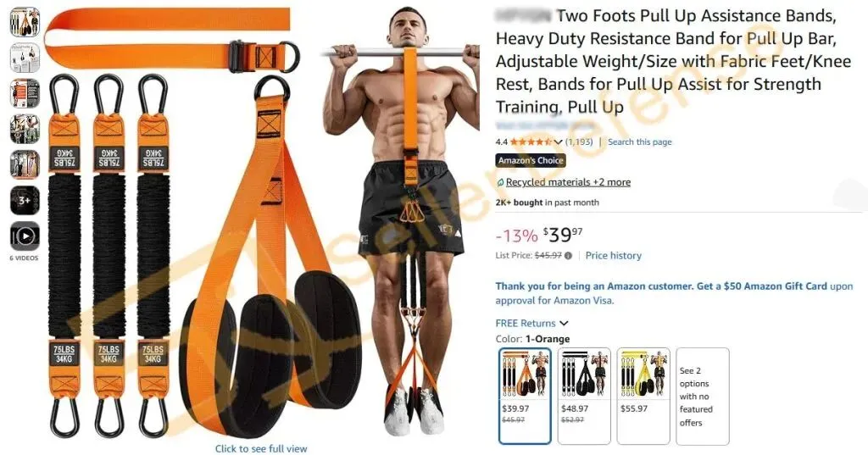Viewport: 868px width, 455px height.
Task: Click to see full view of image
Action: [x=261, y=448]
